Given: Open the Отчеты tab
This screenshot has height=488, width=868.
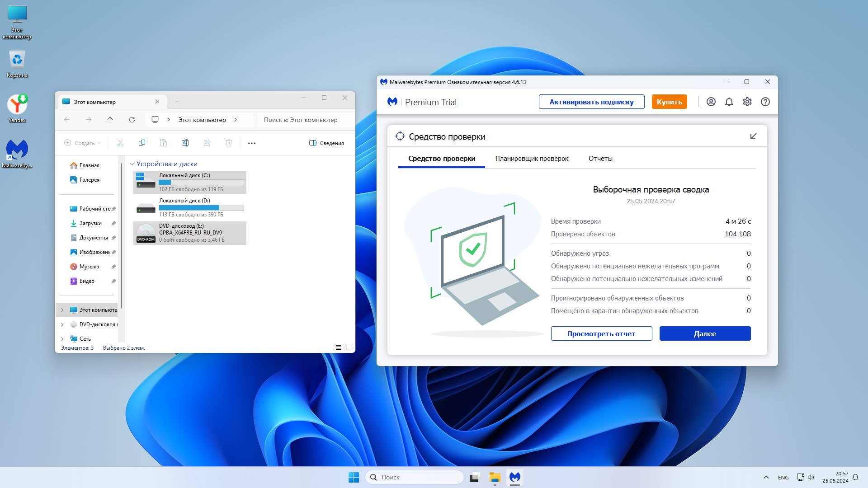Looking at the screenshot, I should click(600, 159).
